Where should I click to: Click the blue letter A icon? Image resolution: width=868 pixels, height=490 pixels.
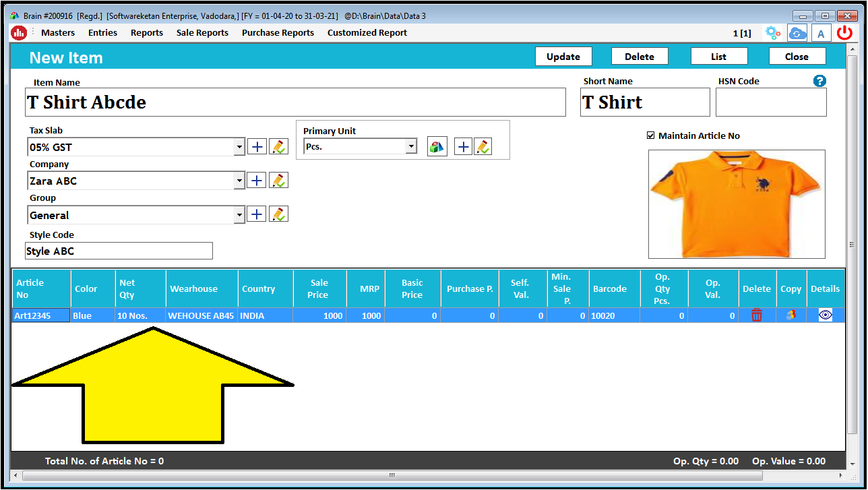(821, 32)
